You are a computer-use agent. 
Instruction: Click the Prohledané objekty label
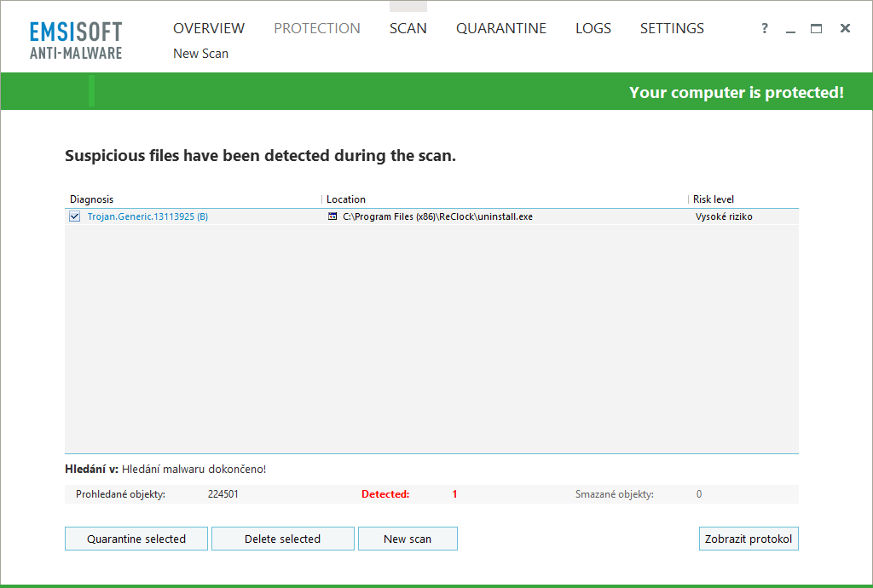pos(120,494)
